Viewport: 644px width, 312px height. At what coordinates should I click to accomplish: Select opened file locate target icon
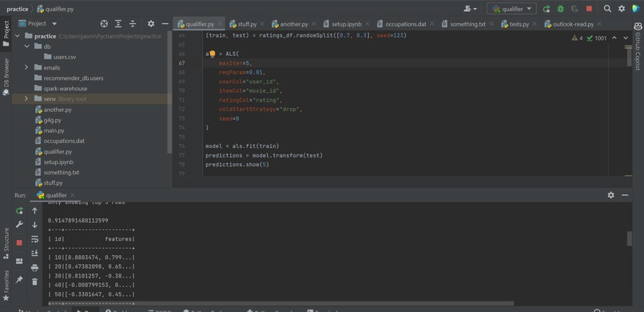click(x=104, y=24)
